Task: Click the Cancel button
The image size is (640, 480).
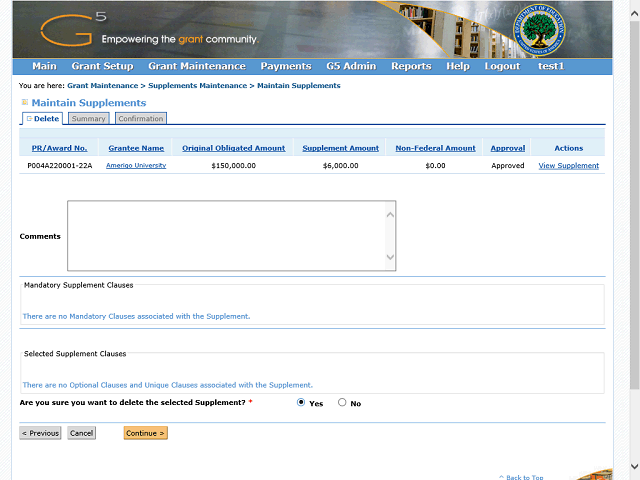Action: click(x=82, y=433)
